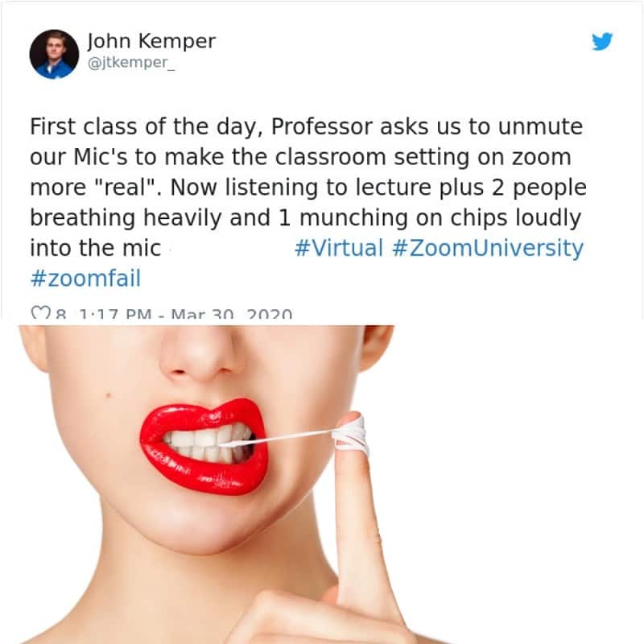
Task: Click the gum wrapped around the fingertip
Action: click(x=352, y=435)
